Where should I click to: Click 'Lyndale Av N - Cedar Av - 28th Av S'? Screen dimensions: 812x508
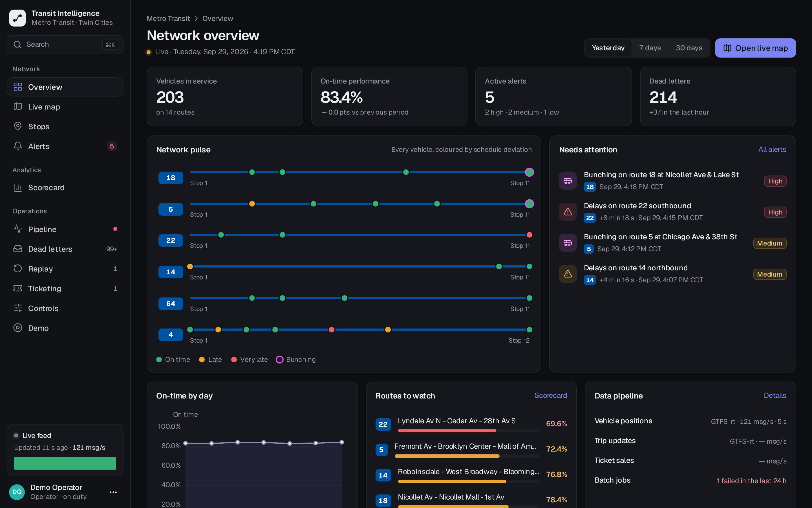[457, 421]
